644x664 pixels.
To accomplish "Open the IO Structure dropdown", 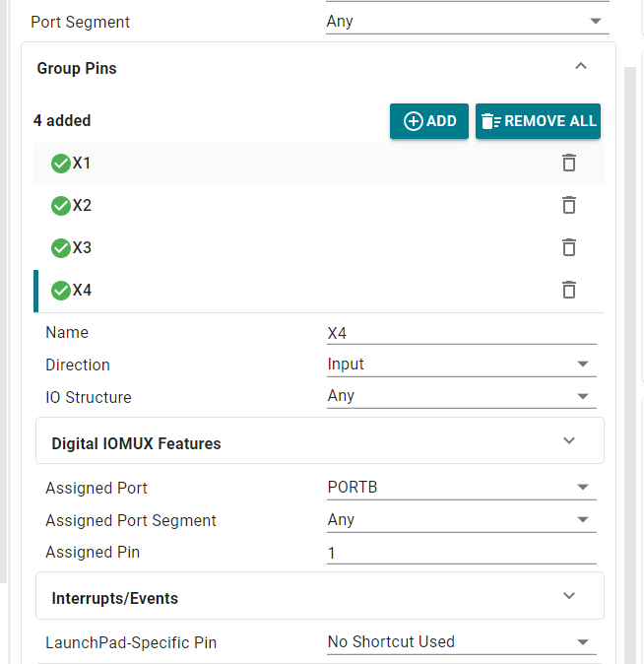I will point(462,396).
